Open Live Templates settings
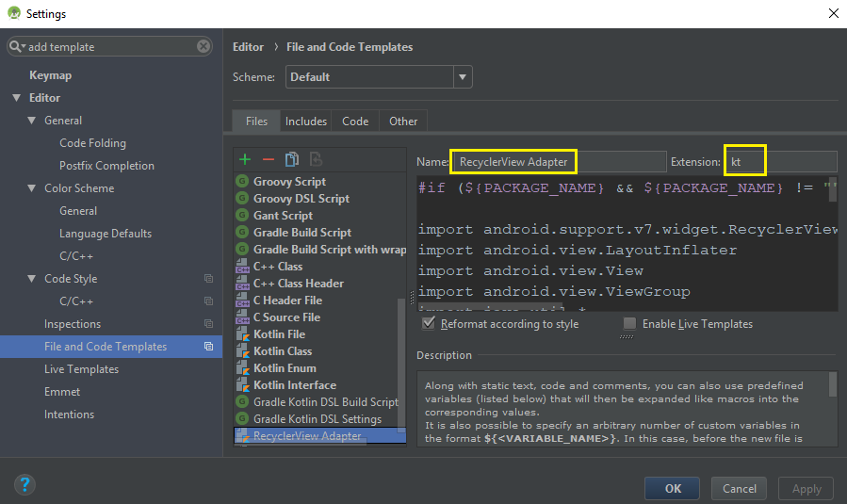Screen dimensions: 847x504 coord(82,369)
